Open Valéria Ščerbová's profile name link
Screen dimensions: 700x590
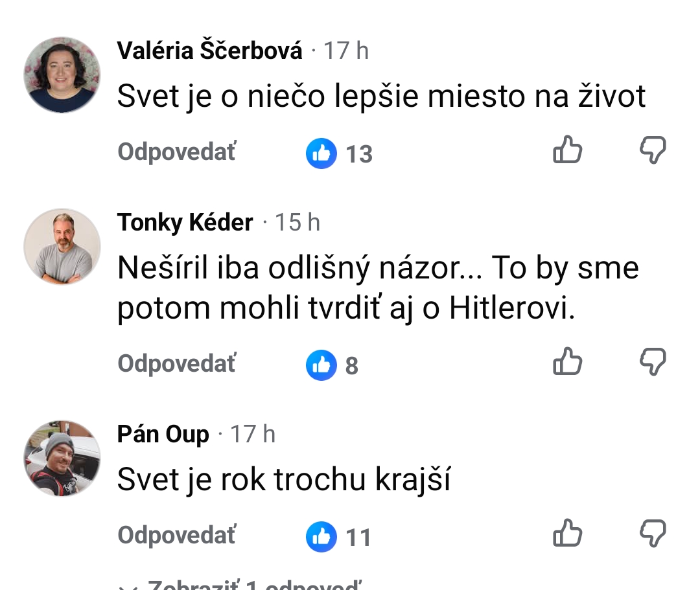(x=209, y=50)
